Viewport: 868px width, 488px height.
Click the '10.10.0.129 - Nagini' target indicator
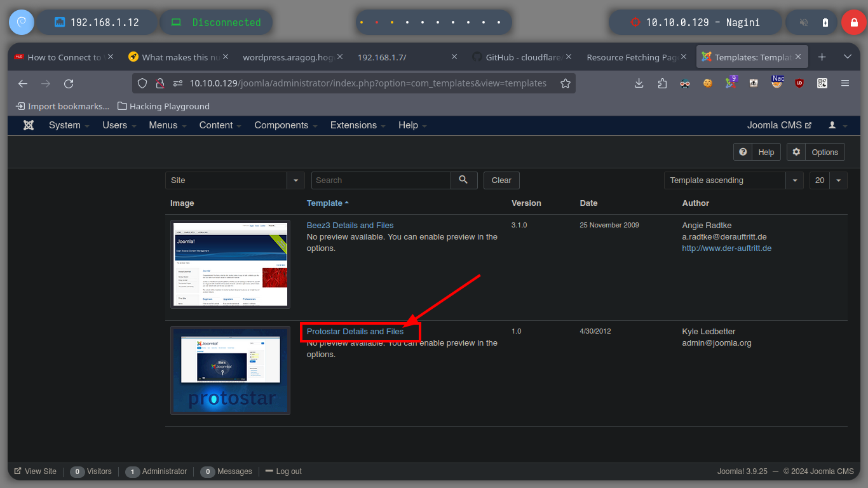(x=695, y=22)
